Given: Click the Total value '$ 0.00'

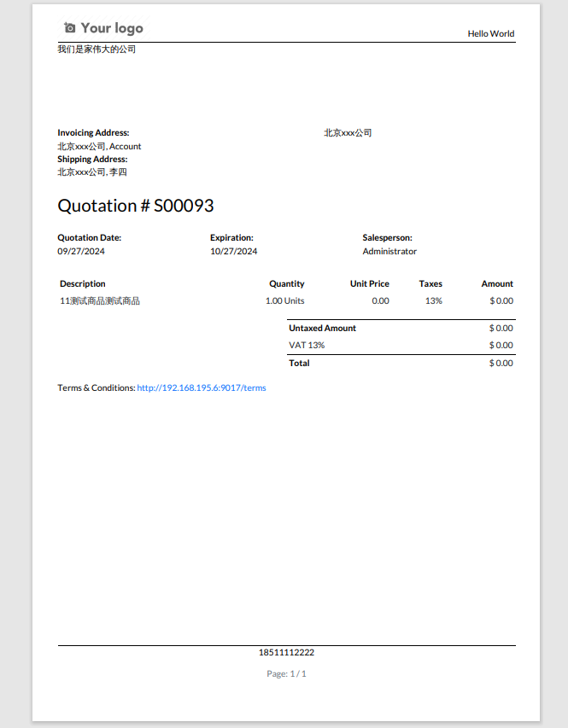Looking at the screenshot, I should pyautogui.click(x=501, y=363).
